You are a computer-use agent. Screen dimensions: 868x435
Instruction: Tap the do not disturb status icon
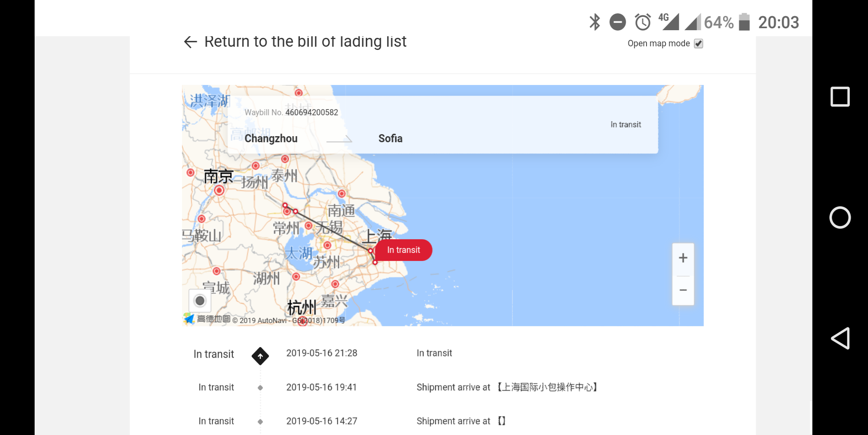(618, 22)
